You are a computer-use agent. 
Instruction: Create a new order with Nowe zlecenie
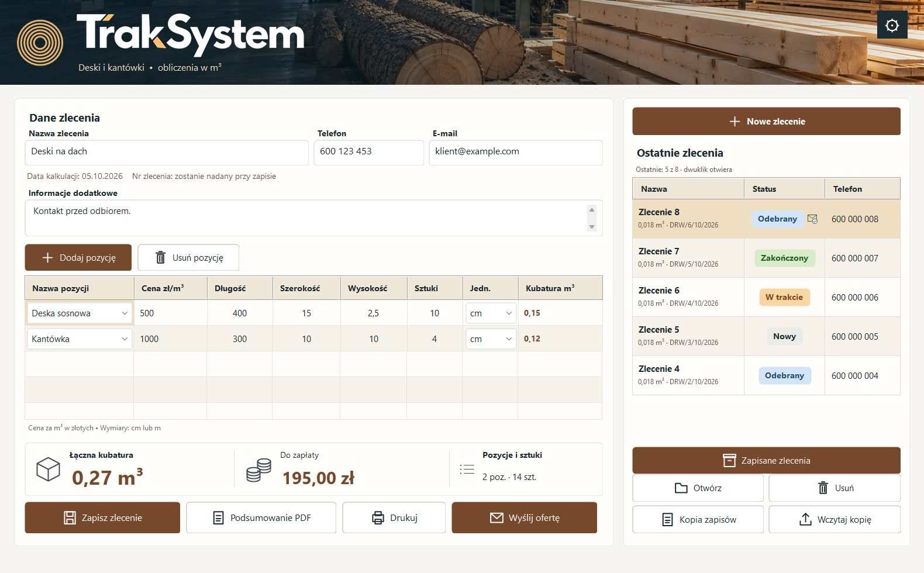(x=766, y=121)
